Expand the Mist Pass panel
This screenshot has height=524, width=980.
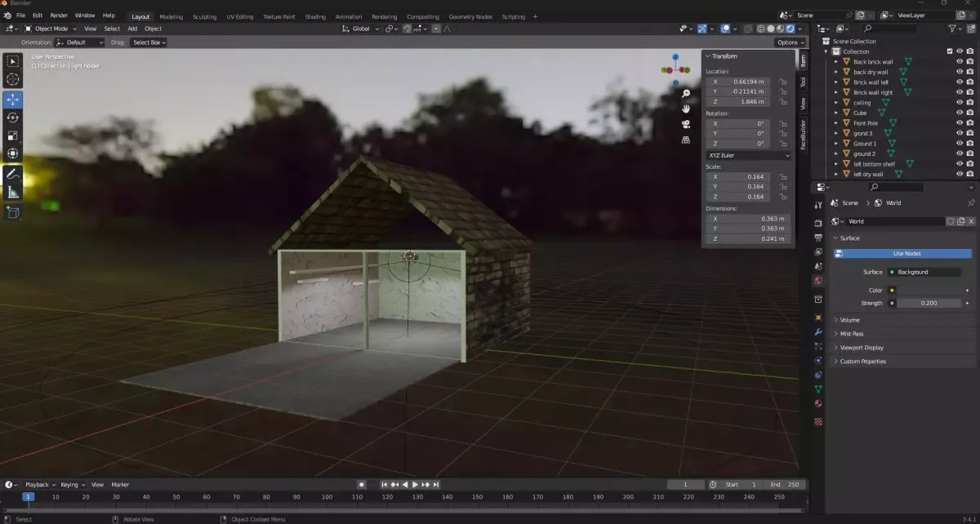click(x=902, y=334)
